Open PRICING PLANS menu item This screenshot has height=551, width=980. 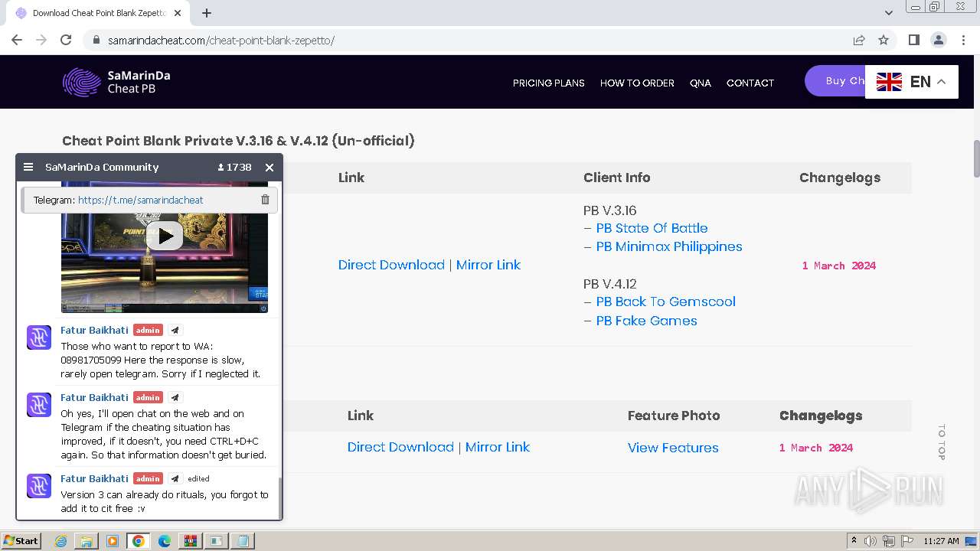pyautogui.click(x=548, y=83)
